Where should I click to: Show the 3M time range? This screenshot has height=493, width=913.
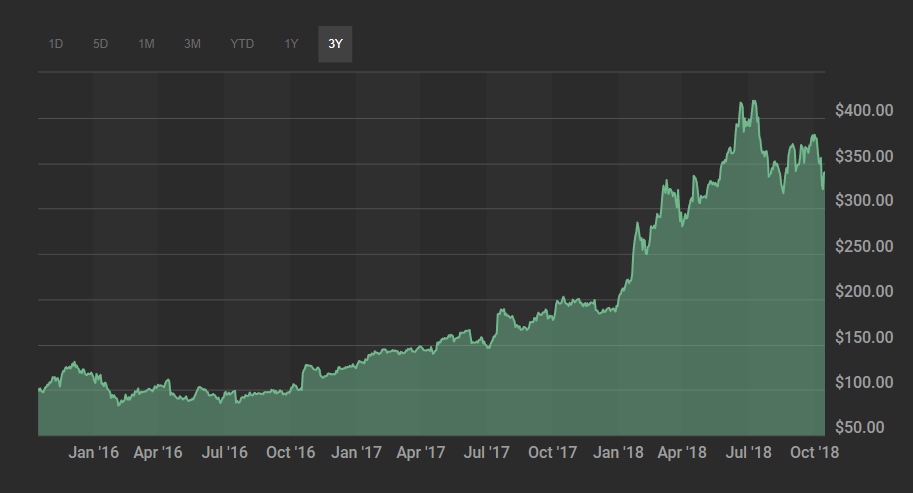192,44
